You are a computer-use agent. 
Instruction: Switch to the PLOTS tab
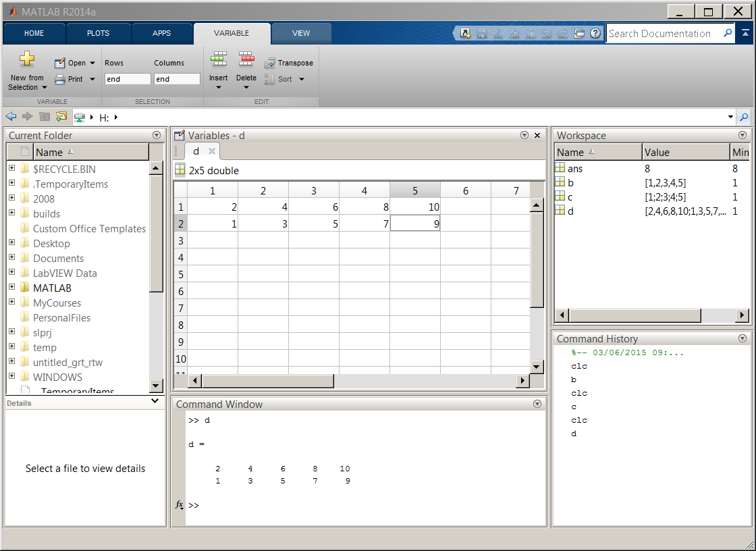point(99,33)
